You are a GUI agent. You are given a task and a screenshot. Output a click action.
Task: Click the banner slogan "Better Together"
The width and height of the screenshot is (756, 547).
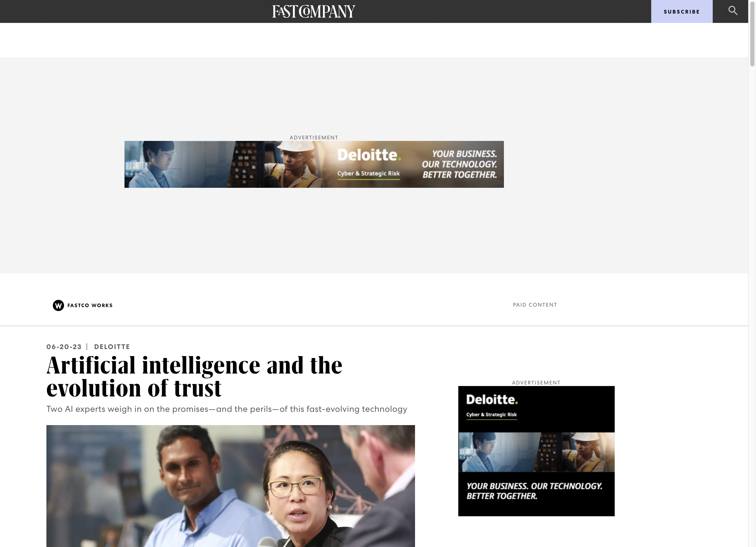pyautogui.click(x=460, y=175)
